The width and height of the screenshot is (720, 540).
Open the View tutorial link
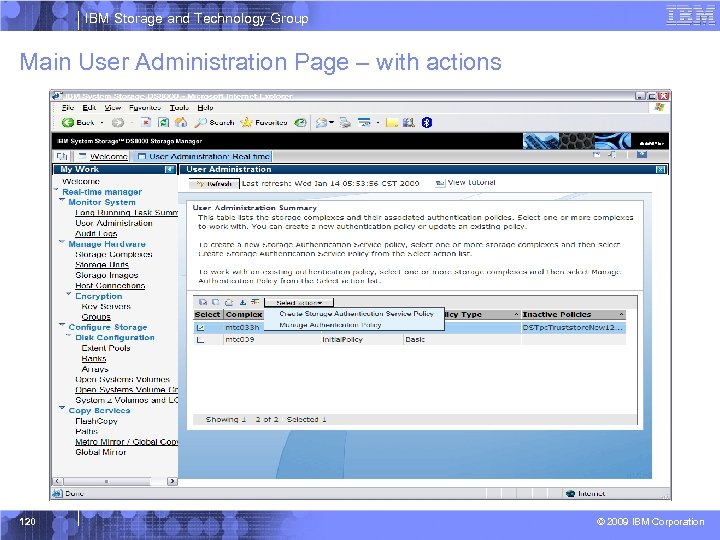pyautogui.click(x=472, y=182)
